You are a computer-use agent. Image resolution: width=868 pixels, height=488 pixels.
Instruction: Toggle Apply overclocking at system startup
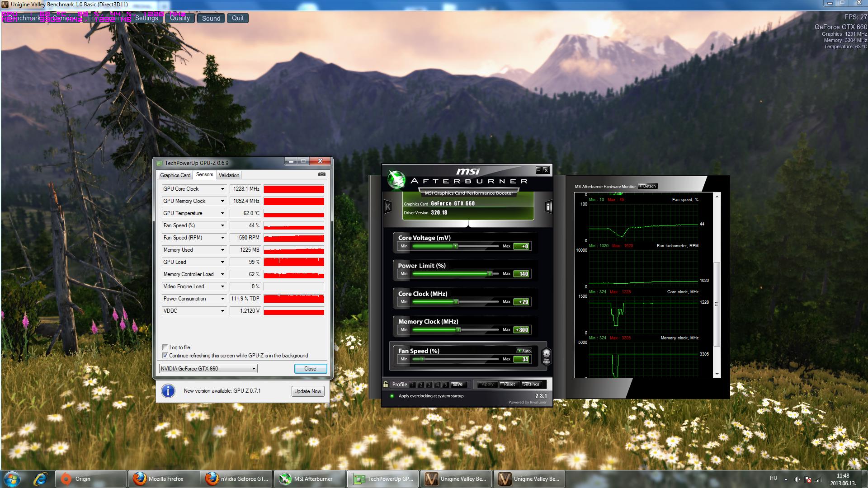pyautogui.click(x=392, y=396)
